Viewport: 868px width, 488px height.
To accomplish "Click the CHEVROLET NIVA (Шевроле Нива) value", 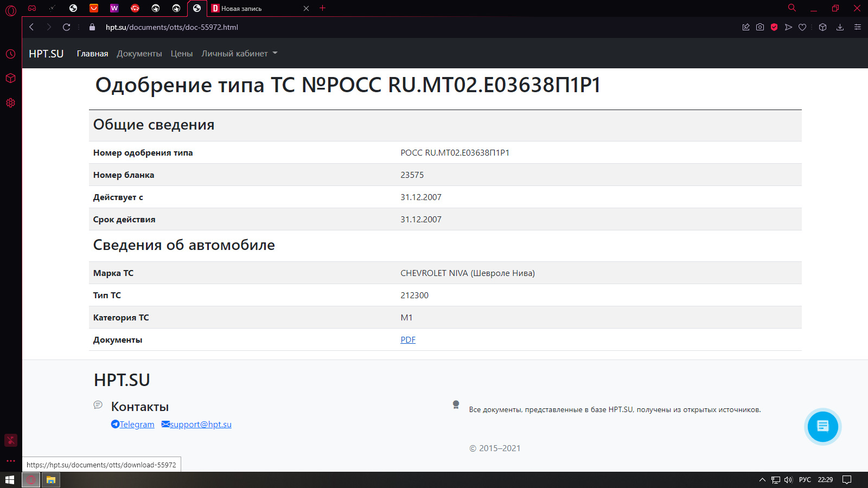I will coord(468,273).
